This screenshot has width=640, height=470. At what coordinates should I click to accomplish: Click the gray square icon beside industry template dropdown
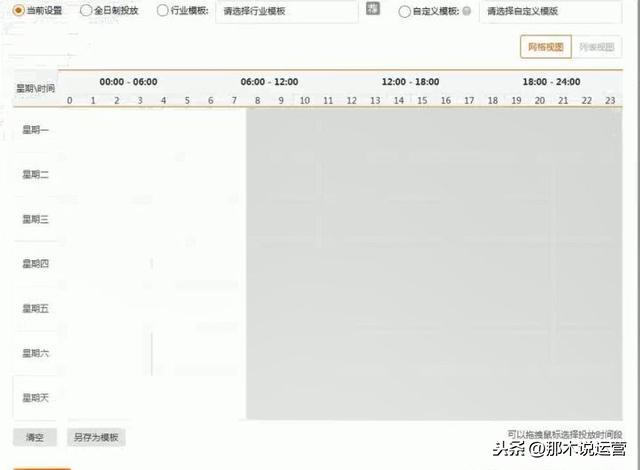[x=373, y=8]
